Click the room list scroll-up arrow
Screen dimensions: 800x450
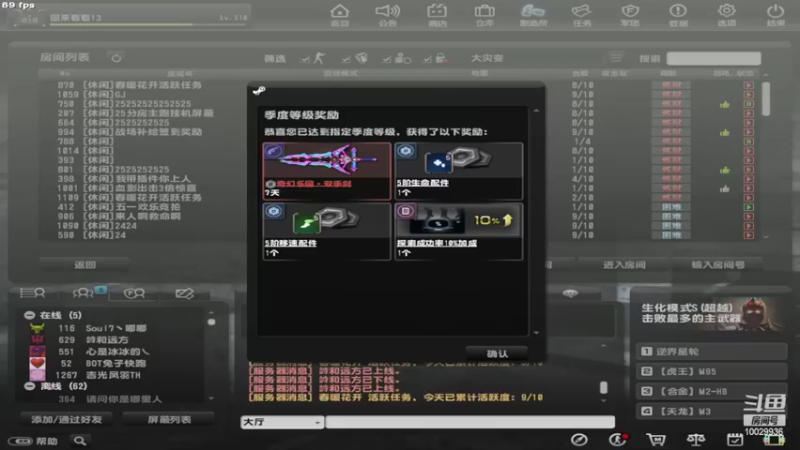pyautogui.click(x=766, y=74)
